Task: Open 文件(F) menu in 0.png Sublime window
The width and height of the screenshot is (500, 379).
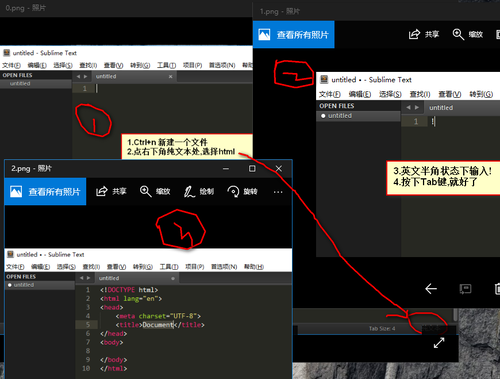Action: [x=11, y=65]
